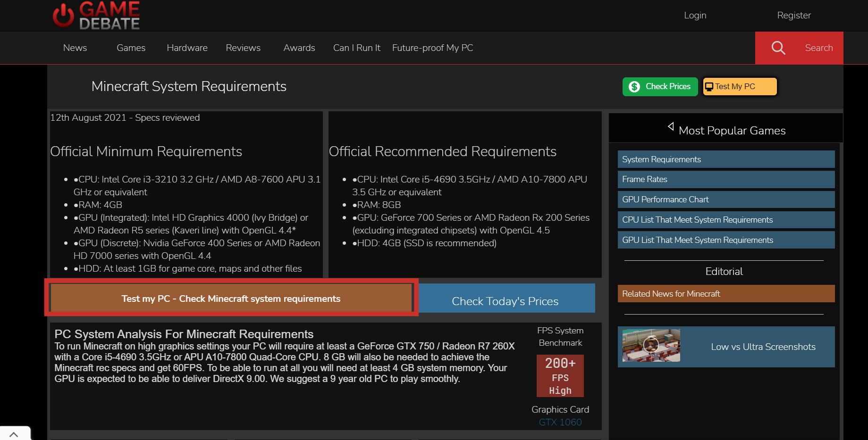The image size is (868, 440).
Task: Click Most Popular Games heading
Action: pos(732,131)
